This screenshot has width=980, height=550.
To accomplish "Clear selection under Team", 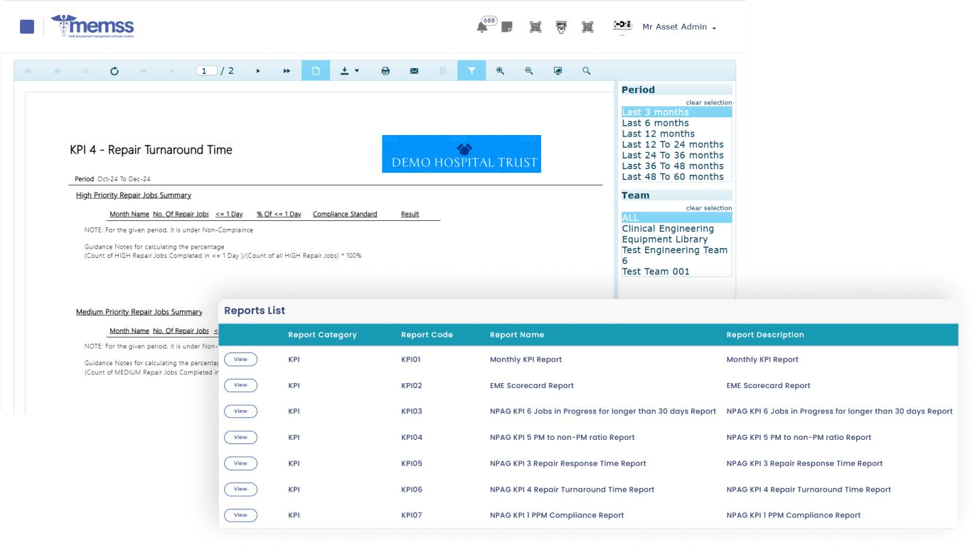I will coord(708,208).
